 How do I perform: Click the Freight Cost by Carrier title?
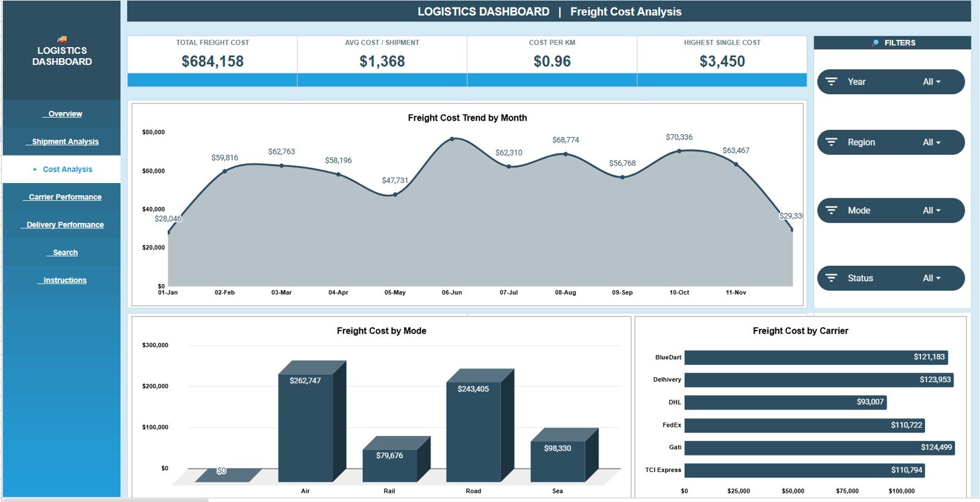coord(801,331)
